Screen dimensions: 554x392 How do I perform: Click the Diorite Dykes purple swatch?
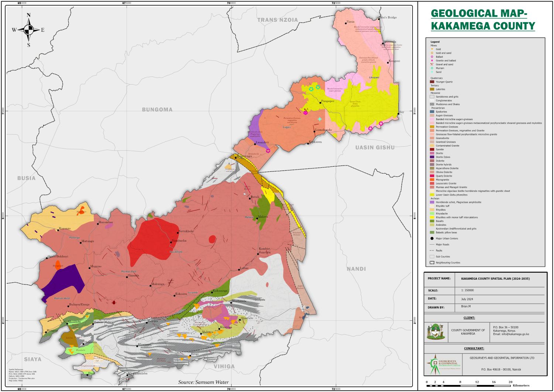(x=432, y=157)
